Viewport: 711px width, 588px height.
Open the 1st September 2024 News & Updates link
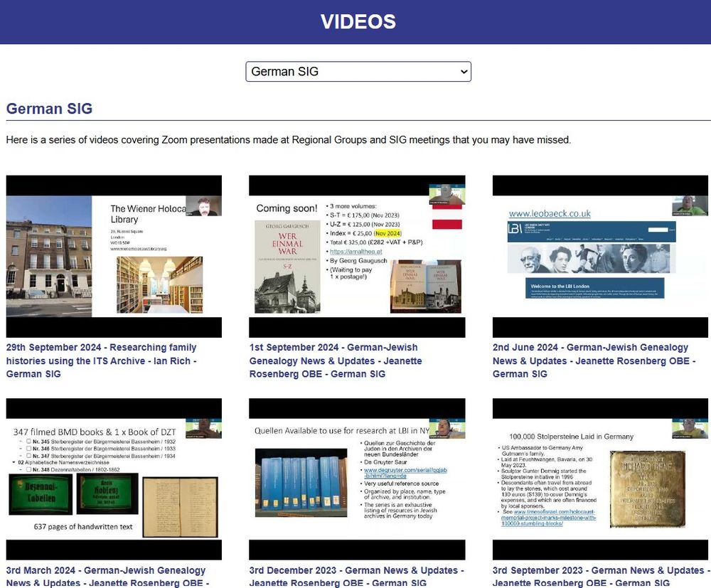click(x=336, y=360)
